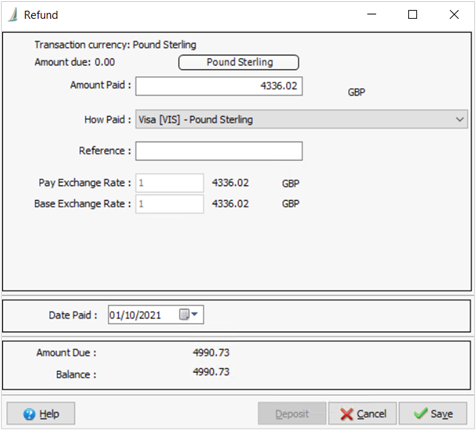Open the Visa [VIS] - Pound Sterling combo box
The width and height of the screenshot is (476, 430).
[301, 119]
